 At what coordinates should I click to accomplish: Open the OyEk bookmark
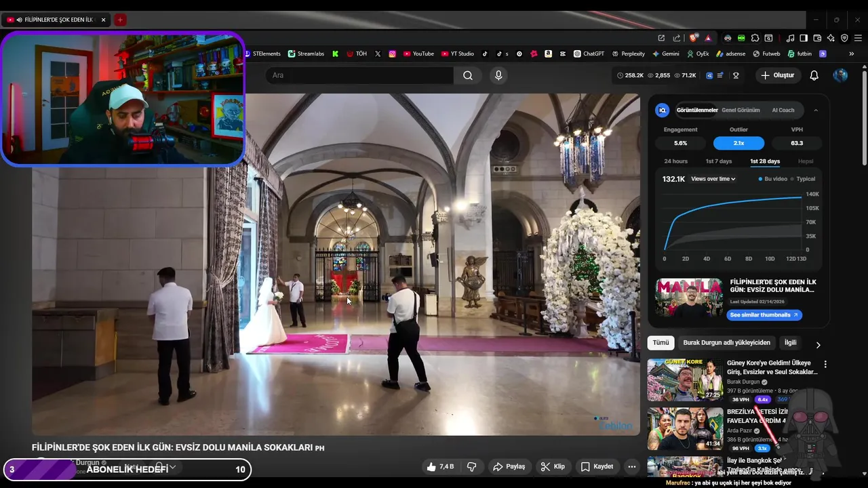(698, 54)
